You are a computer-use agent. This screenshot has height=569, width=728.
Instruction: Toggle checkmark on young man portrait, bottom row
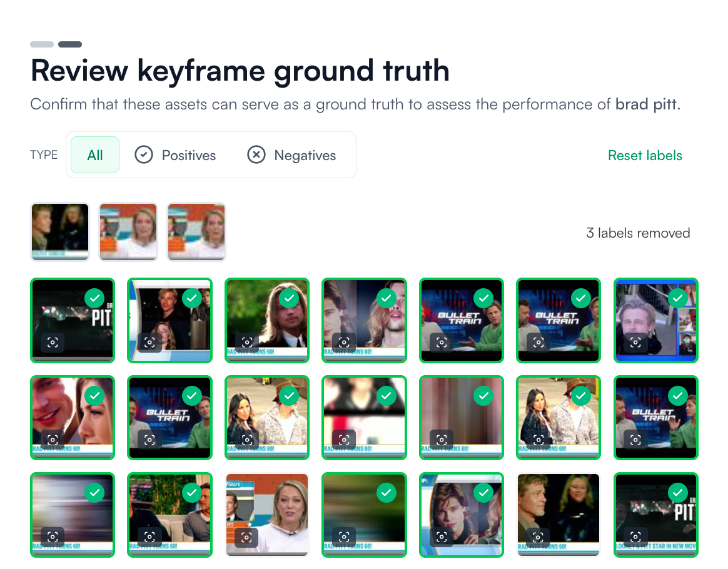pos(483,493)
